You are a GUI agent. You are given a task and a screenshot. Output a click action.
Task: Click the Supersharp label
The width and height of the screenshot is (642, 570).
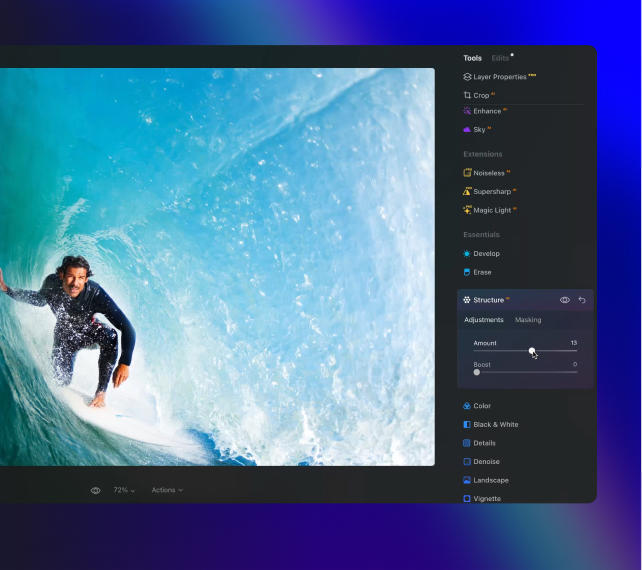tap(492, 192)
